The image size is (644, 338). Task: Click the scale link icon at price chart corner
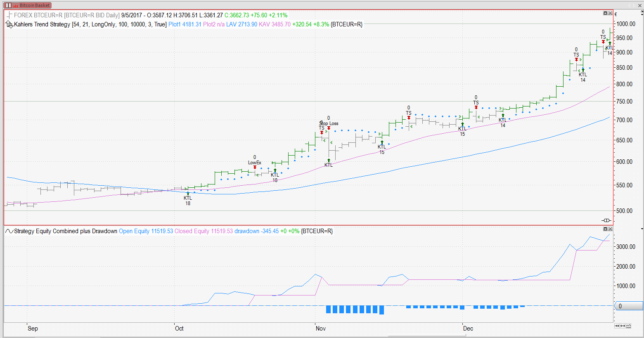606,220
